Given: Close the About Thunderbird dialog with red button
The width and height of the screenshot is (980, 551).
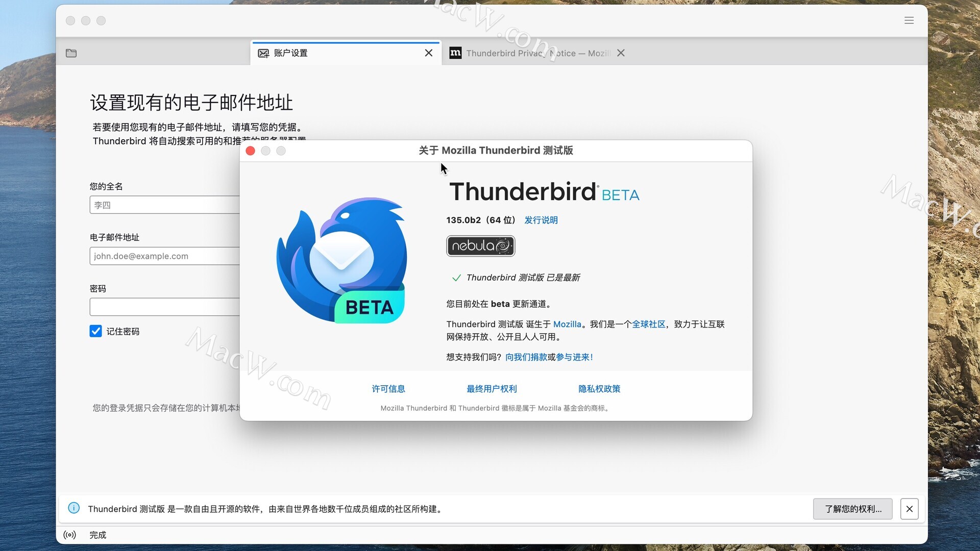Looking at the screenshot, I should pos(250,151).
